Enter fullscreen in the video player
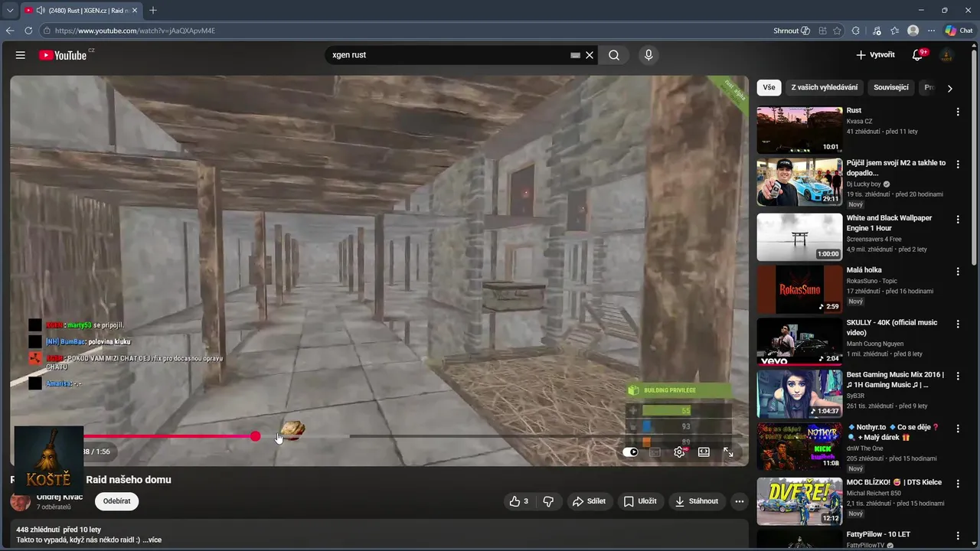 point(728,452)
